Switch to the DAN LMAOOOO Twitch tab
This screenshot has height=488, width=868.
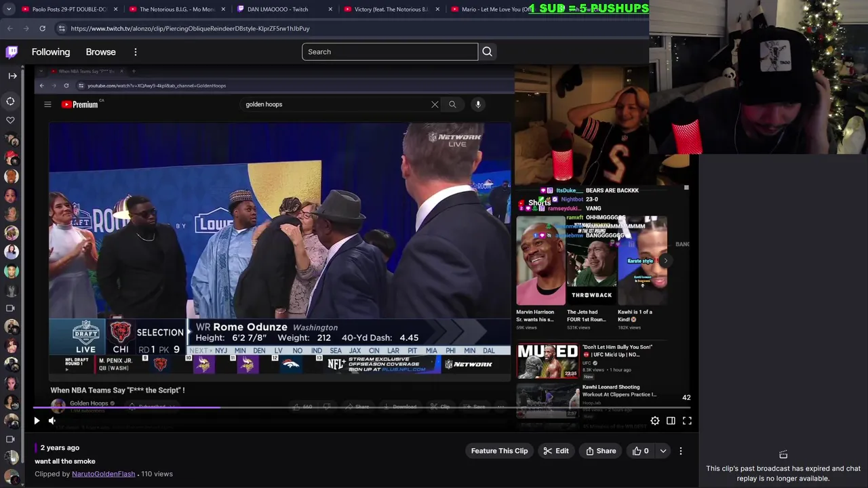pyautogui.click(x=278, y=9)
